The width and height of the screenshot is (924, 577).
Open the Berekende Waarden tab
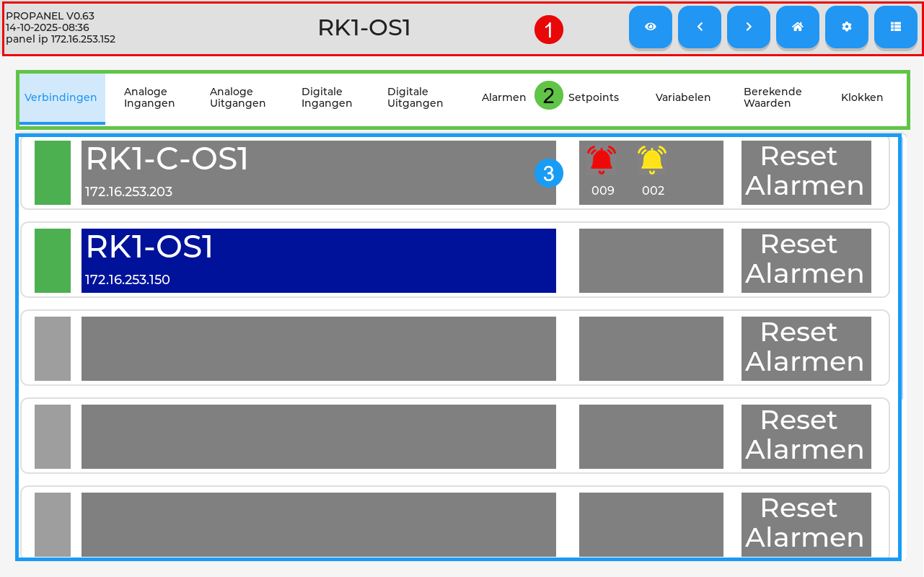(773, 97)
